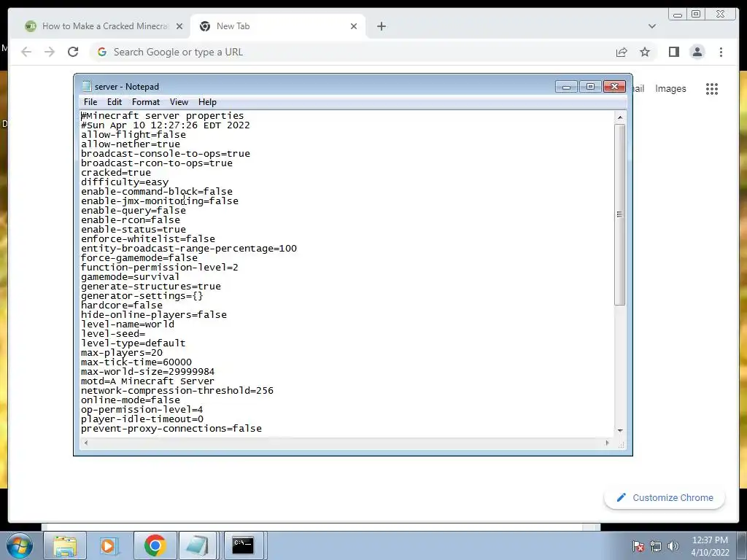
Task: Click the line hardcore=false
Action: pos(122,306)
